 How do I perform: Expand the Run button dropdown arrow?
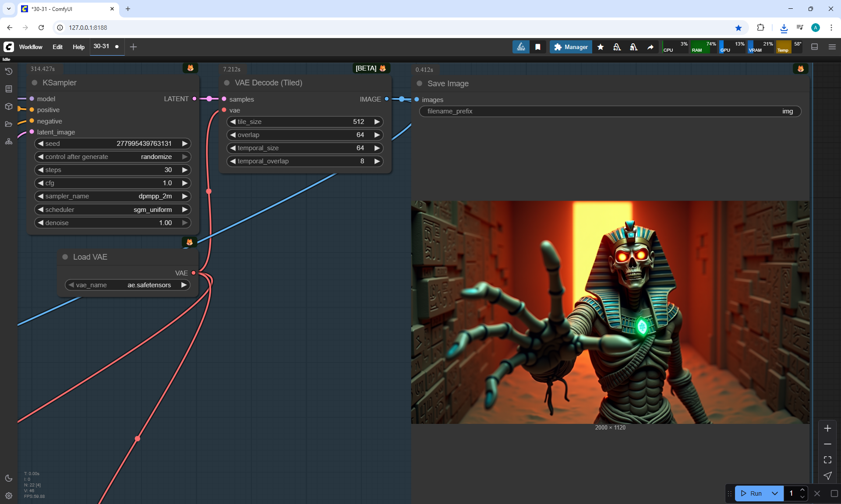(x=775, y=493)
